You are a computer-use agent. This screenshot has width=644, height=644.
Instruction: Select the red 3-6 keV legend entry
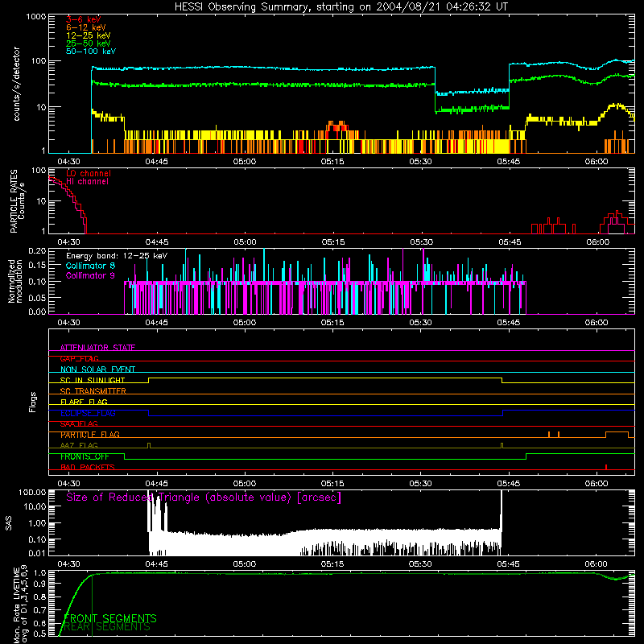83,19
